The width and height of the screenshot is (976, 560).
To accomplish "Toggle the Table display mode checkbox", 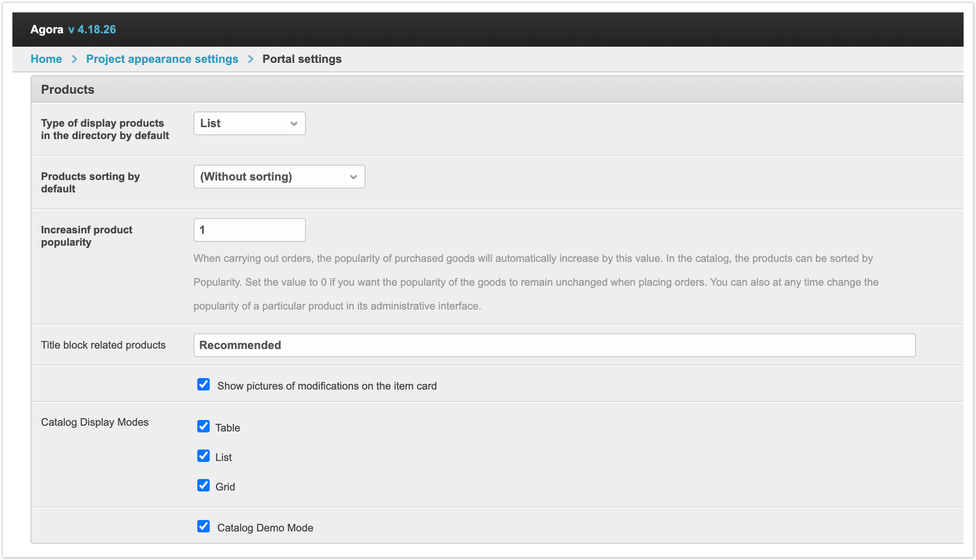I will pyautogui.click(x=203, y=427).
